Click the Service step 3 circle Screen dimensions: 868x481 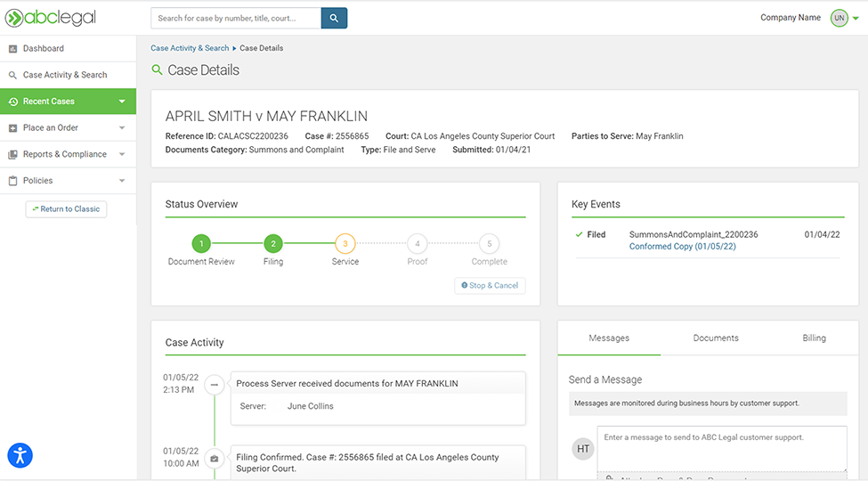pos(345,243)
